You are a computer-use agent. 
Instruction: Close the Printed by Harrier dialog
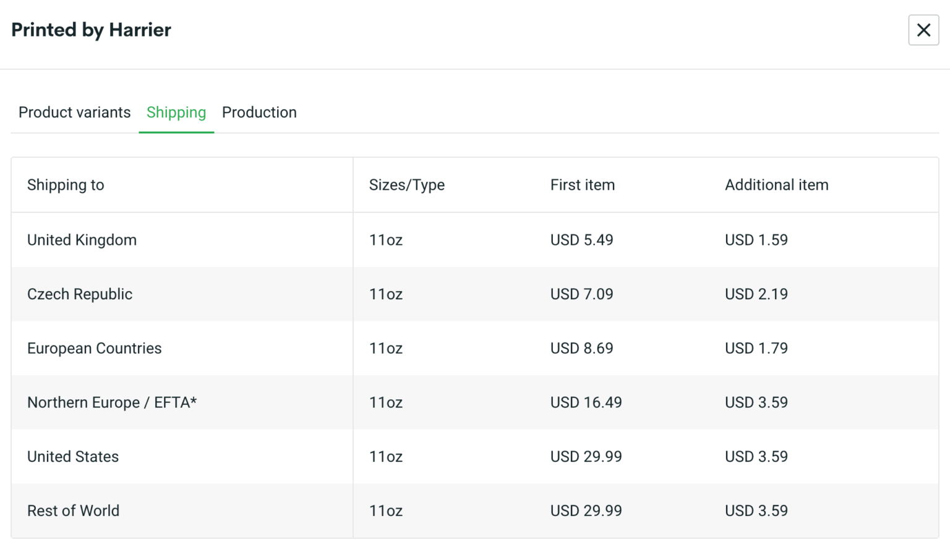[923, 30]
